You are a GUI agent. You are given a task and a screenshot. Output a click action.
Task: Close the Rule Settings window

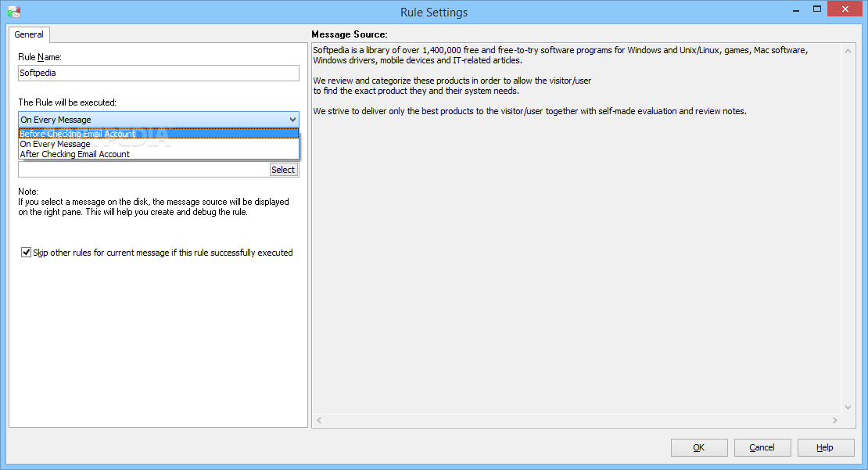click(x=845, y=9)
